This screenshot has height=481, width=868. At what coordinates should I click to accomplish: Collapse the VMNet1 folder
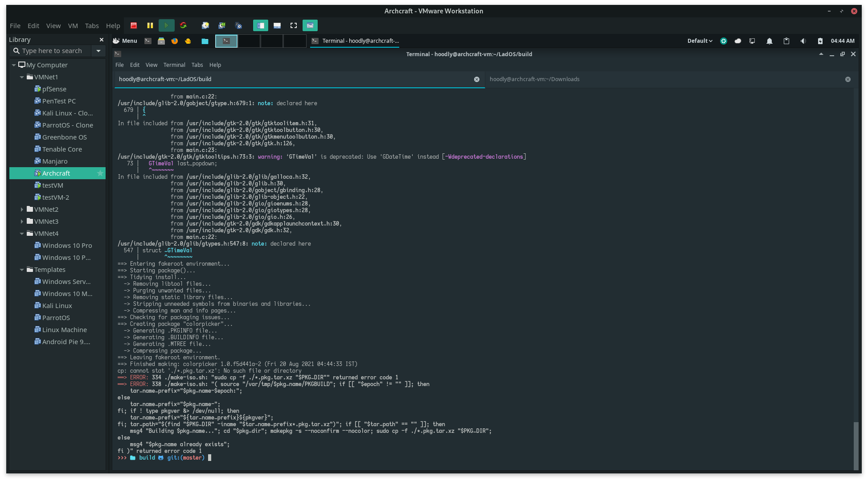point(22,77)
